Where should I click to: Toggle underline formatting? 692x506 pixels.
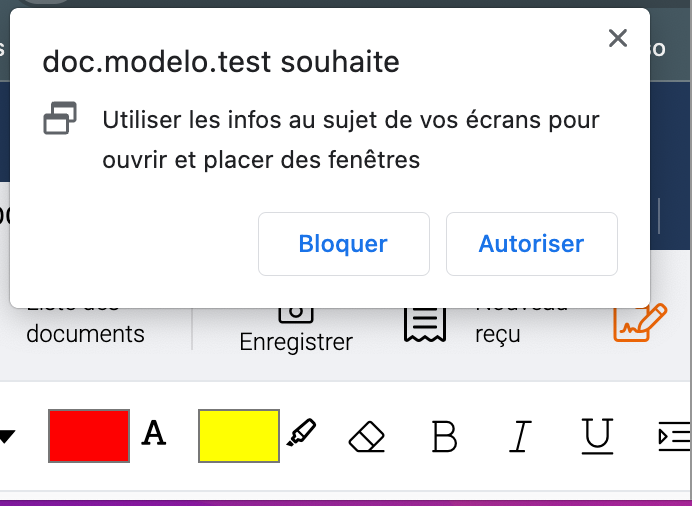[x=597, y=436]
